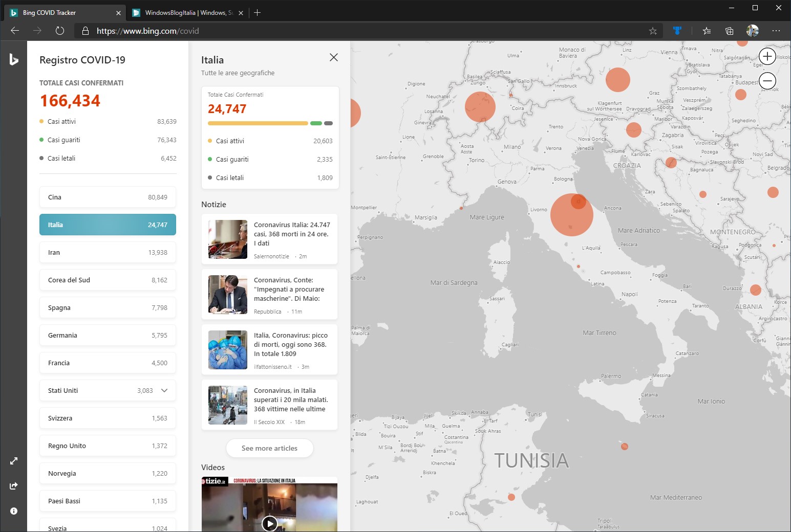The height and width of the screenshot is (532, 791).
Task: Click the See more articles button
Action: [x=269, y=448]
